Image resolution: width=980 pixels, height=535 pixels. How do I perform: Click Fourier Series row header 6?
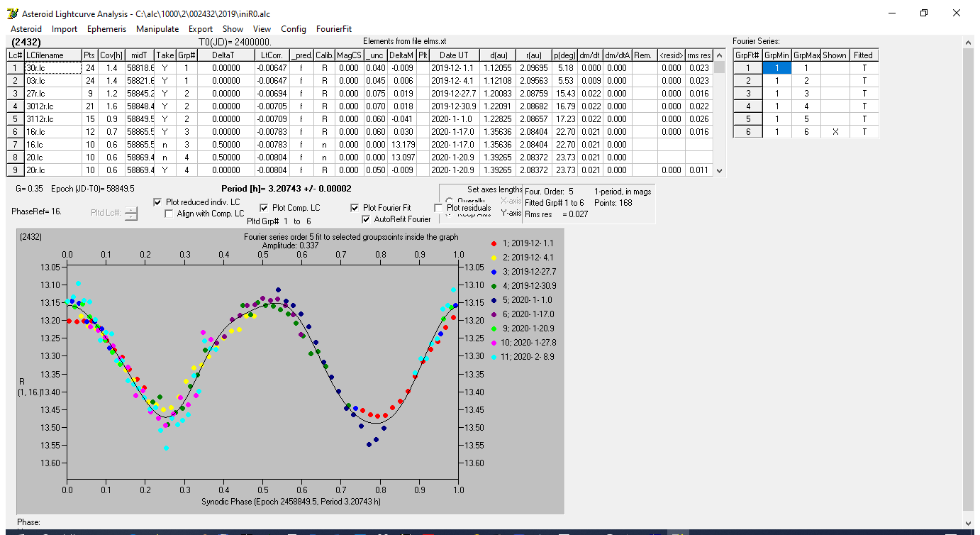tap(747, 132)
